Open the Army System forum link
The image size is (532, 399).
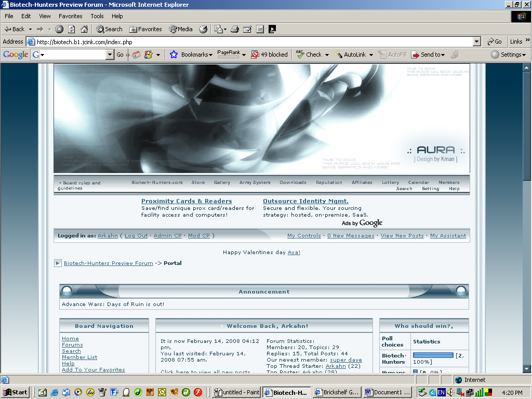point(255,182)
